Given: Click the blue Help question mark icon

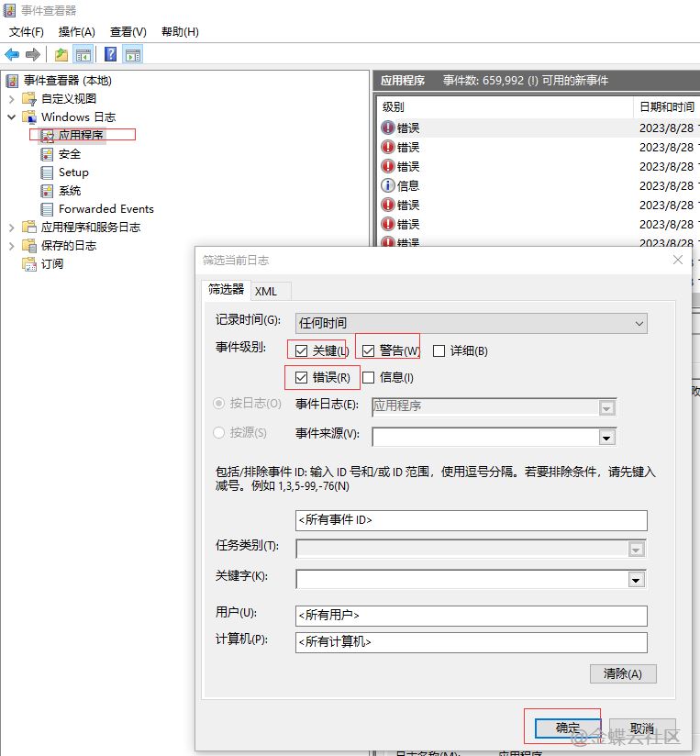Looking at the screenshot, I should point(110,55).
